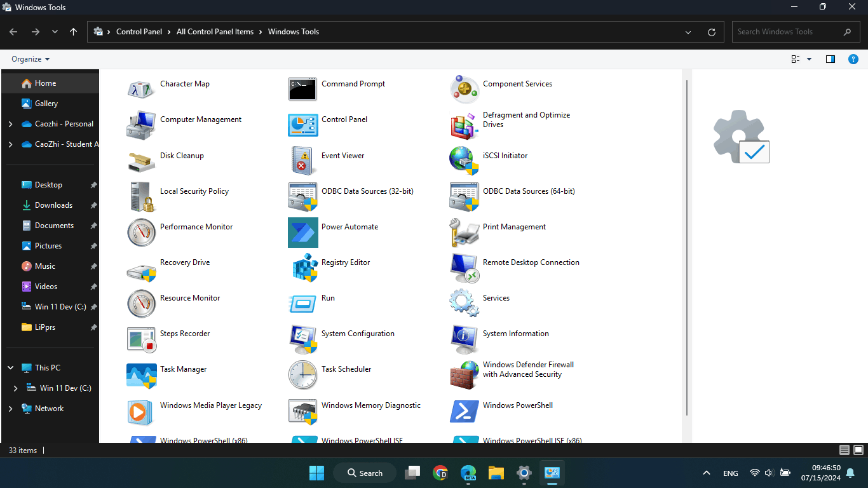This screenshot has width=868, height=488.
Task: Open notification bell in system tray
Action: coord(850,473)
